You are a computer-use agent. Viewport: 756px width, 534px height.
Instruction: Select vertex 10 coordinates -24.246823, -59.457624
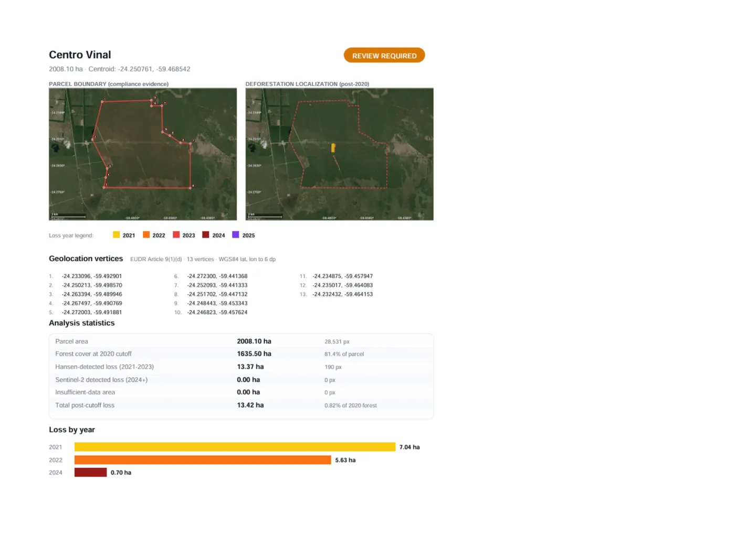click(x=217, y=312)
